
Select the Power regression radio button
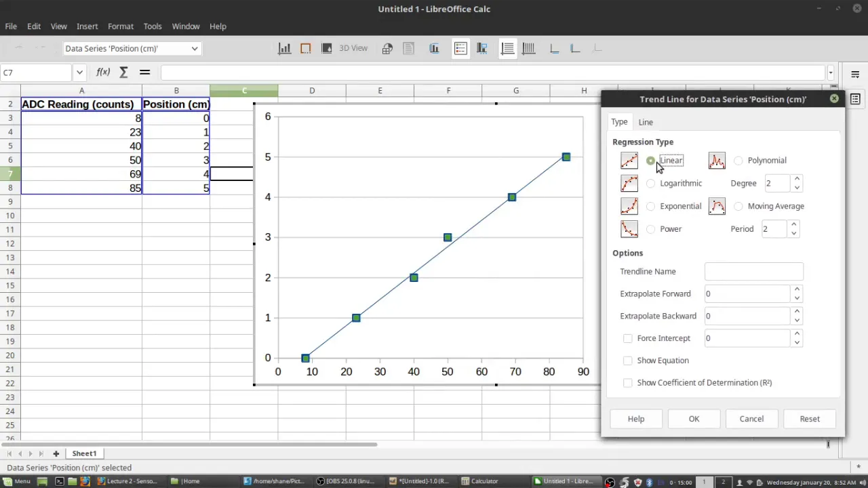coord(651,229)
